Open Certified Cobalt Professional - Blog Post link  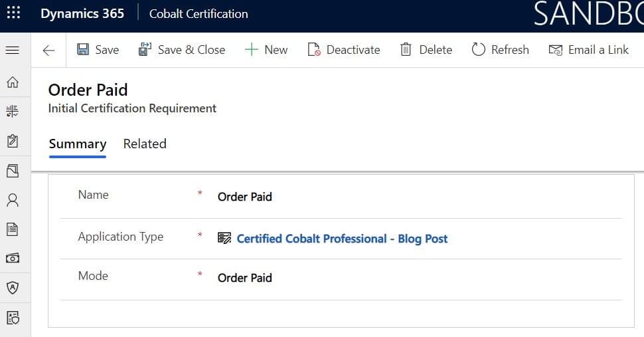click(x=342, y=239)
